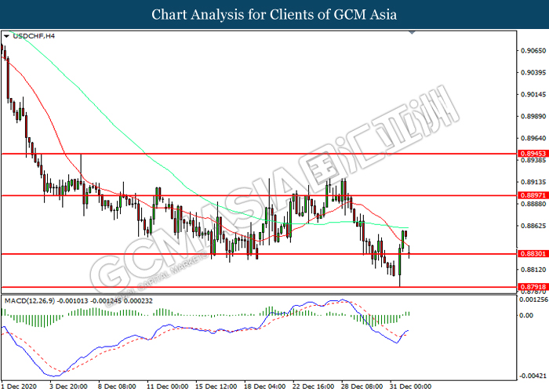The width and height of the screenshot is (549, 392).
Task: Click the '22 Dec 16:00' time axis label
Action: point(312,386)
